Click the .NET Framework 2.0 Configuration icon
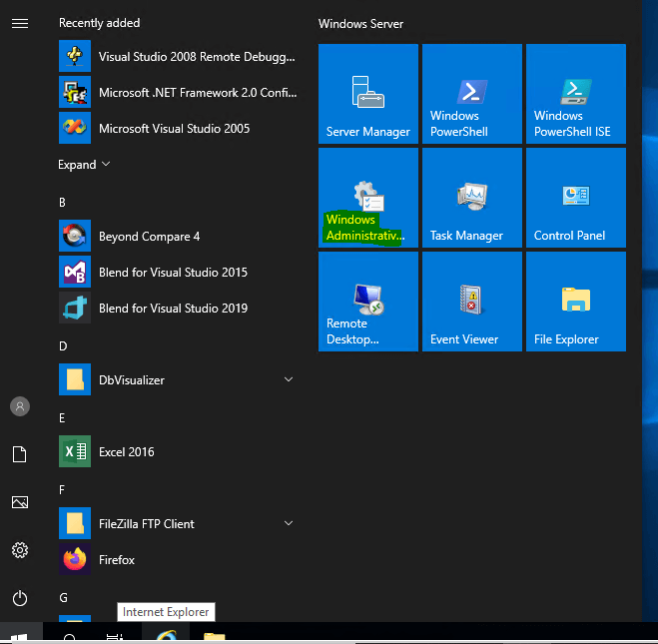 75,92
